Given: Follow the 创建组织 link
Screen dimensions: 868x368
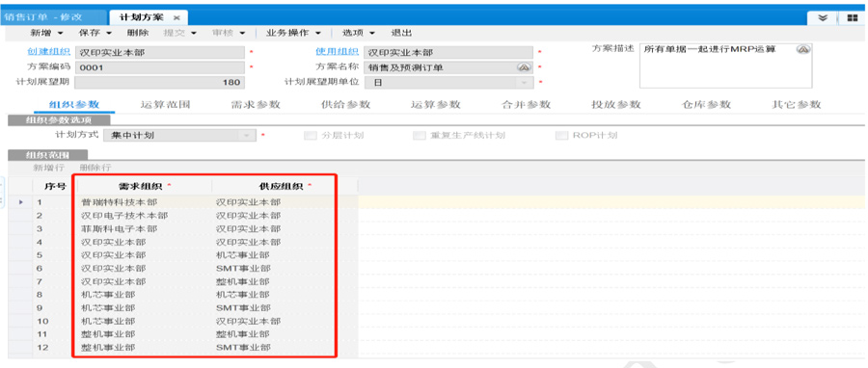Looking at the screenshot, I should pyautogui.click(x=49, y=52).
